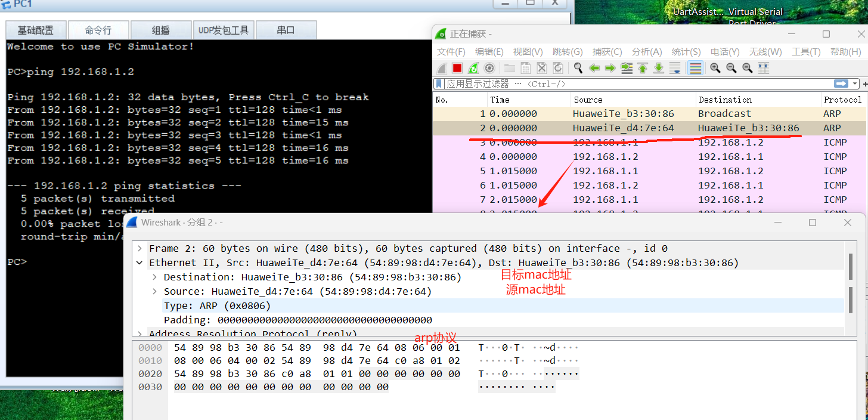Stop the running capture with red square
The image size is (868, 420).
[x=457, y=68]
